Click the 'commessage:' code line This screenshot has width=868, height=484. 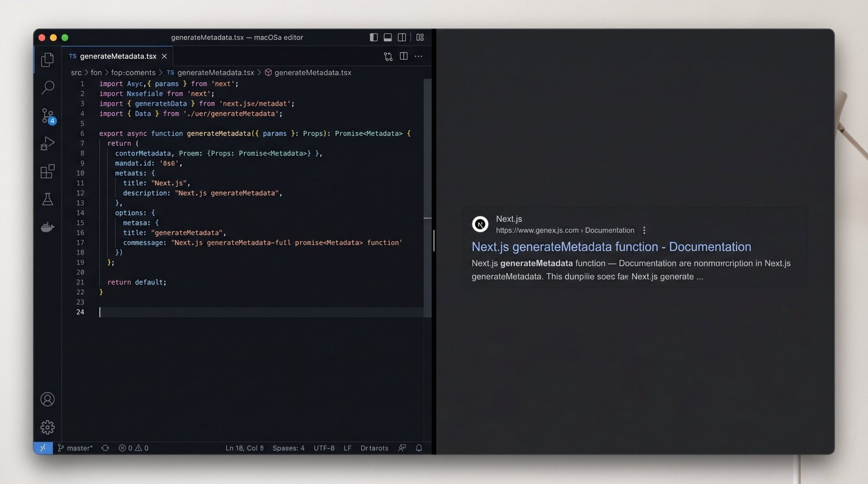pyautogui.click(x=263, y=243)
